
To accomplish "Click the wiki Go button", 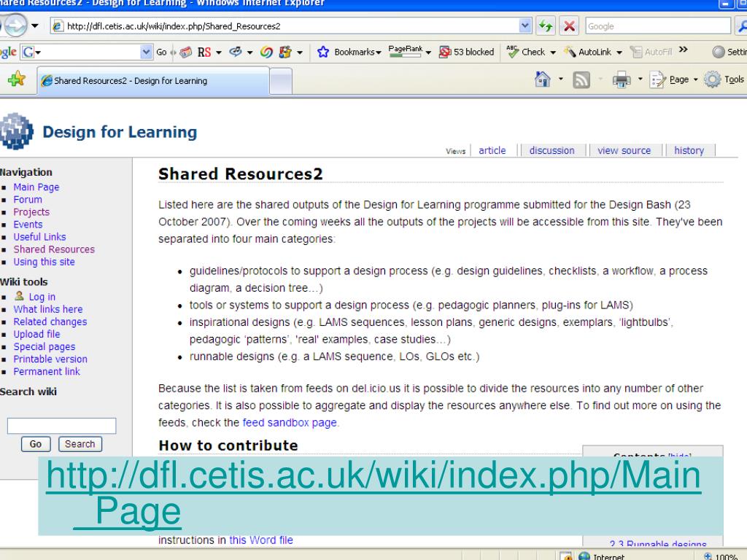I will pyautogui.click(x=36, y=444).
